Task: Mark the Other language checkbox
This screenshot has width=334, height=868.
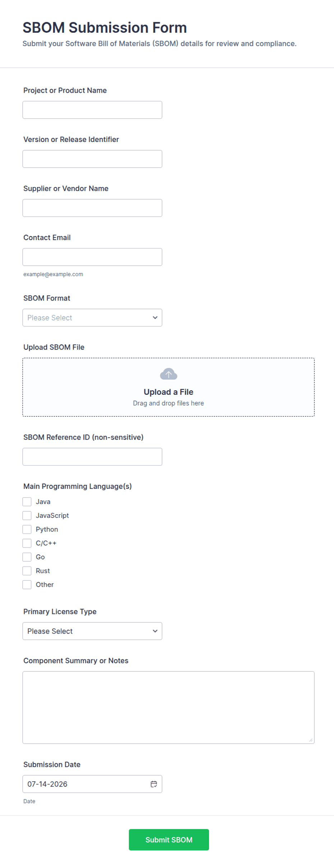Action: click(27, 585)
